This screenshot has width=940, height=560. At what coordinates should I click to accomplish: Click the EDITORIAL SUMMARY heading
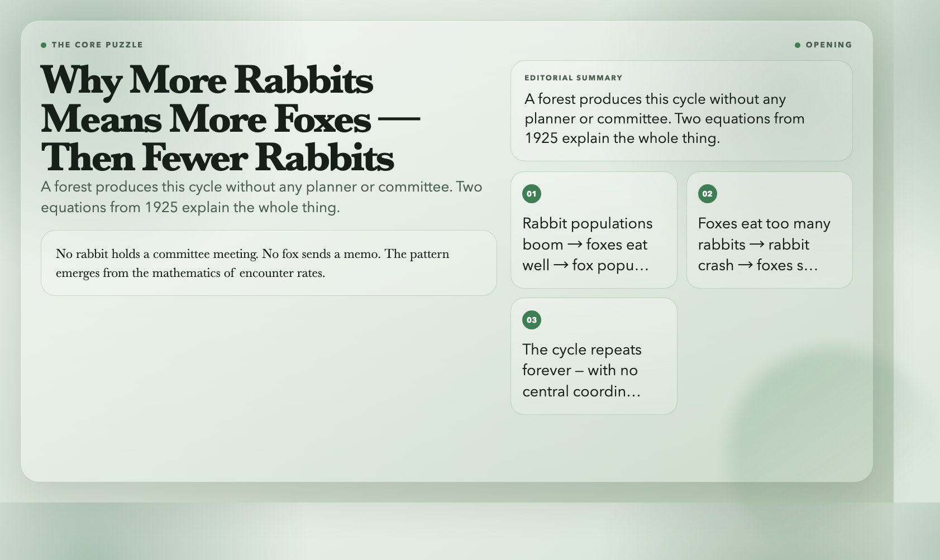(x=573, y=78)
